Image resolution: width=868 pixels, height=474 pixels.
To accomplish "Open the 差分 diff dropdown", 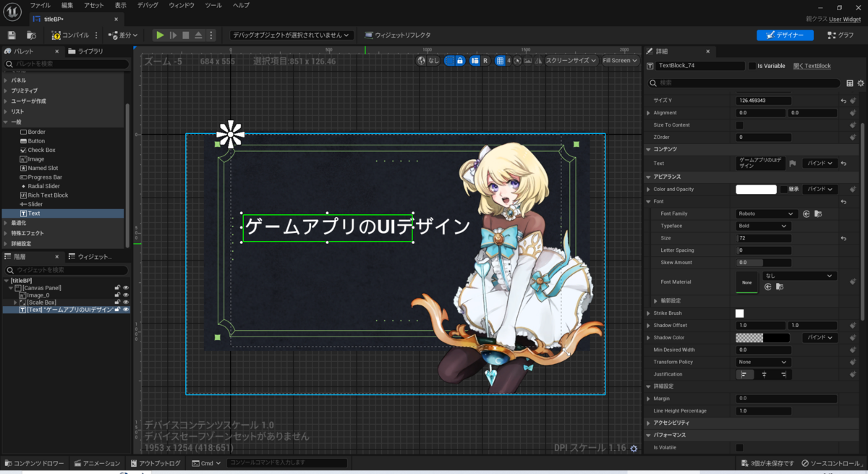I will tap(124, 35).
